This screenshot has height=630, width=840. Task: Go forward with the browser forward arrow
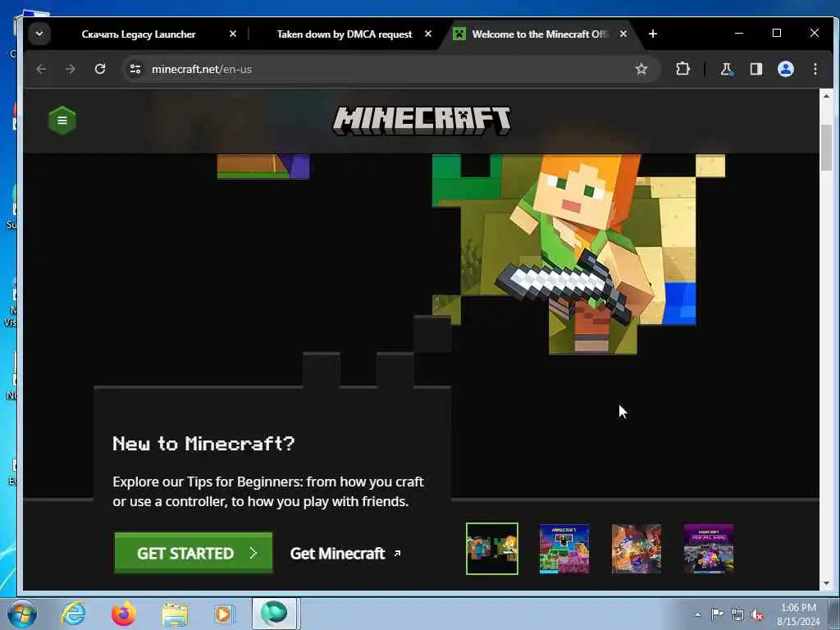point(71,69)
